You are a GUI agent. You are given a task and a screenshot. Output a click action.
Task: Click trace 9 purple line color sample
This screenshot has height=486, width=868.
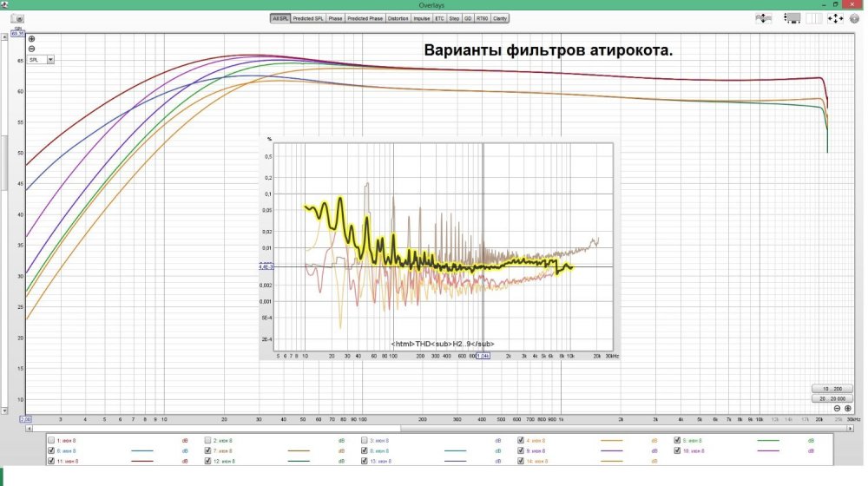pyautogui.click(x=611, y=450)
